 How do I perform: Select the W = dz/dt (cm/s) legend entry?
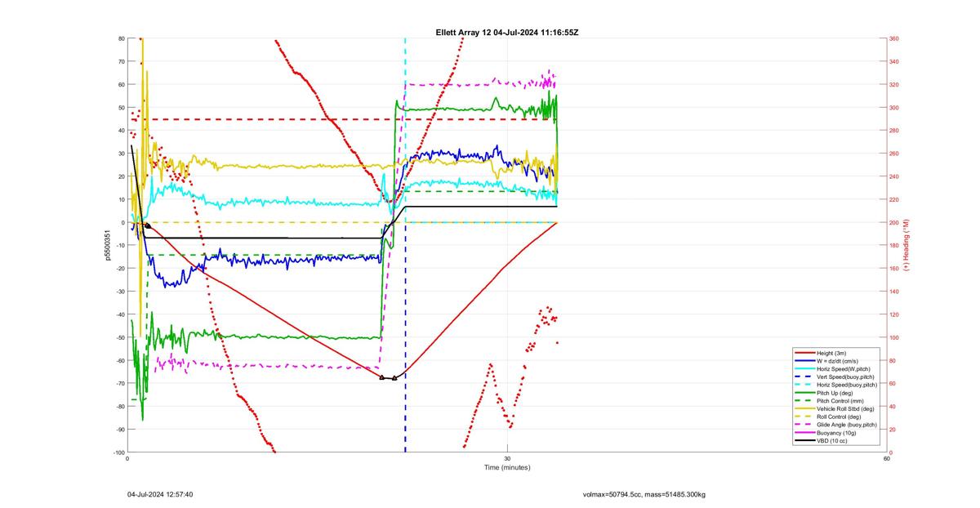point(838,360)
